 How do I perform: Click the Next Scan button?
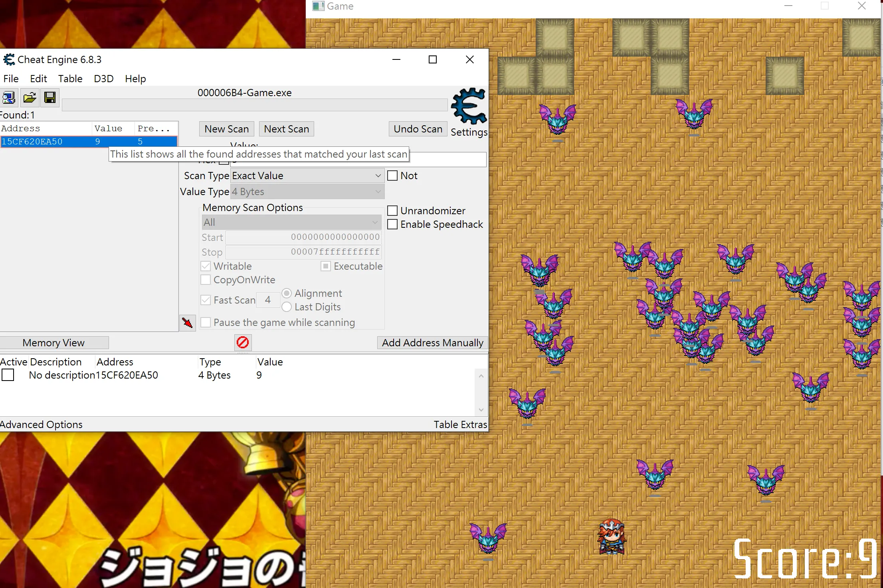tap(287, 129)
